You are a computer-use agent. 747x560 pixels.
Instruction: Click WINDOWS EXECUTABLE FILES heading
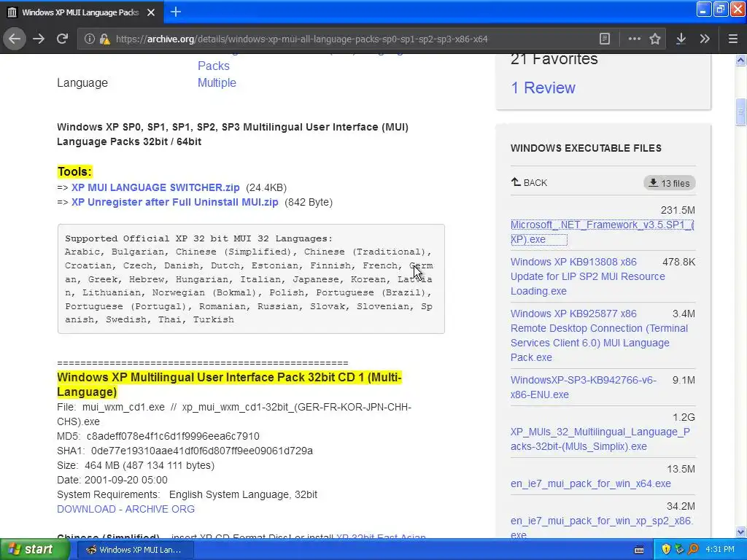(x=586, y=148)
